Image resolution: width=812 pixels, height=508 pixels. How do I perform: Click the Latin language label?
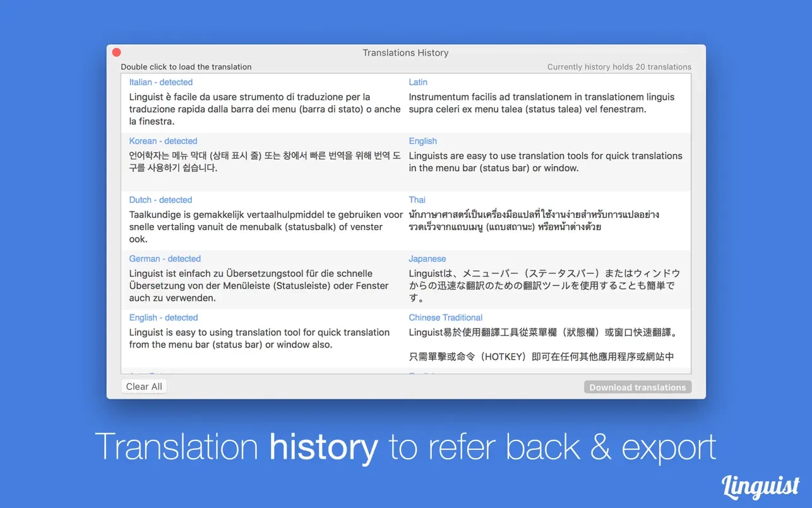coord(418,82)
